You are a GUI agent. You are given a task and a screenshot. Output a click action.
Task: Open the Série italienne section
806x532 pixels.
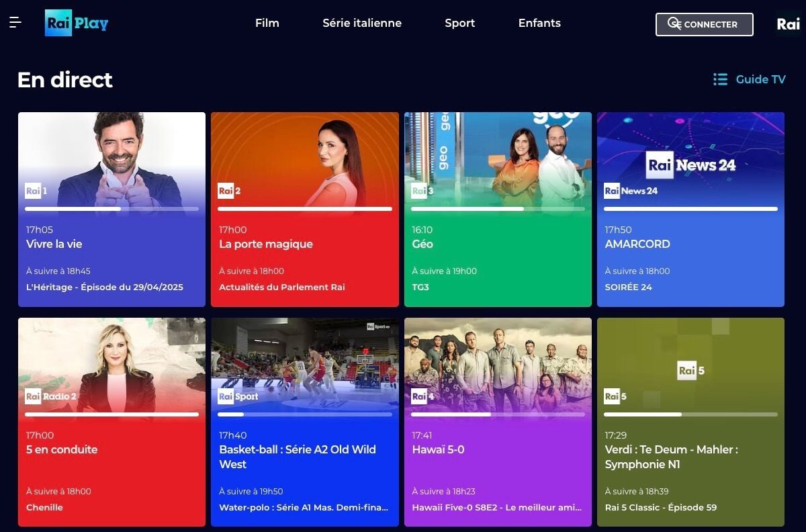coord(361,23)
